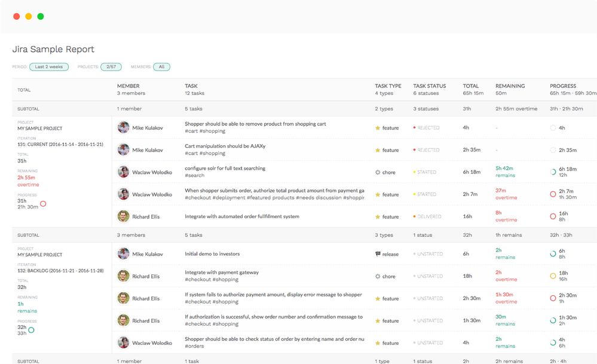This screenshot has width=597, height=364.
Task: Click the yellow minimize window button
Action: point(29,16)
